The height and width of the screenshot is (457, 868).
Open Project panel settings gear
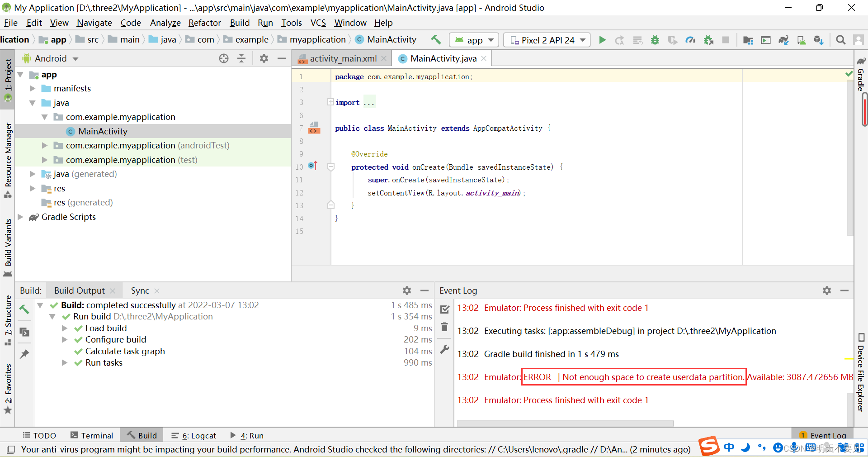point(264,58)
